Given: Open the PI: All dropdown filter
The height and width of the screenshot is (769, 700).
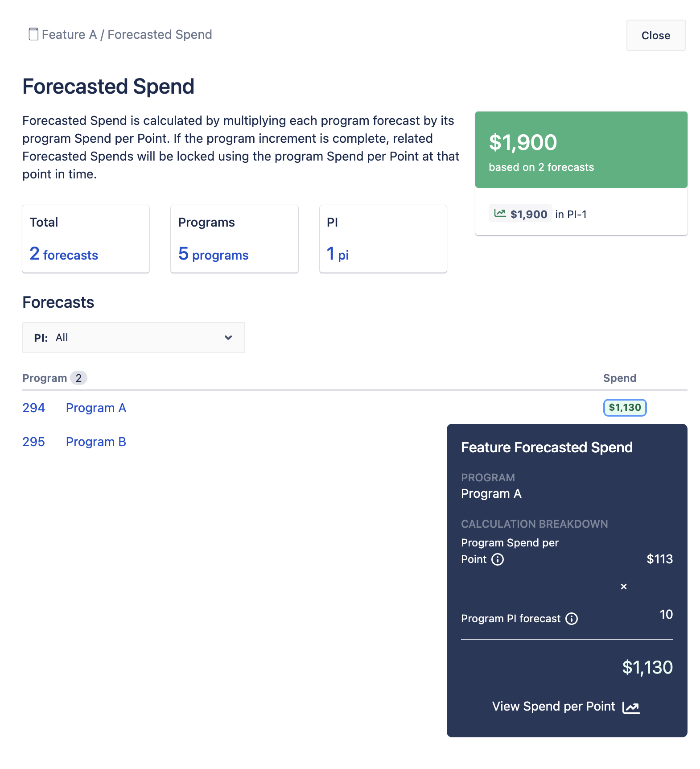Looking at the screenshot, I should tap(134, 338).
